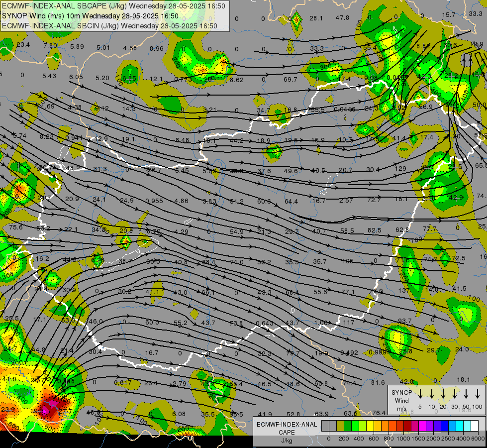Screen dimensions: 487x448
Task: Click the 117 value on the map
Action: pos(349,323)
